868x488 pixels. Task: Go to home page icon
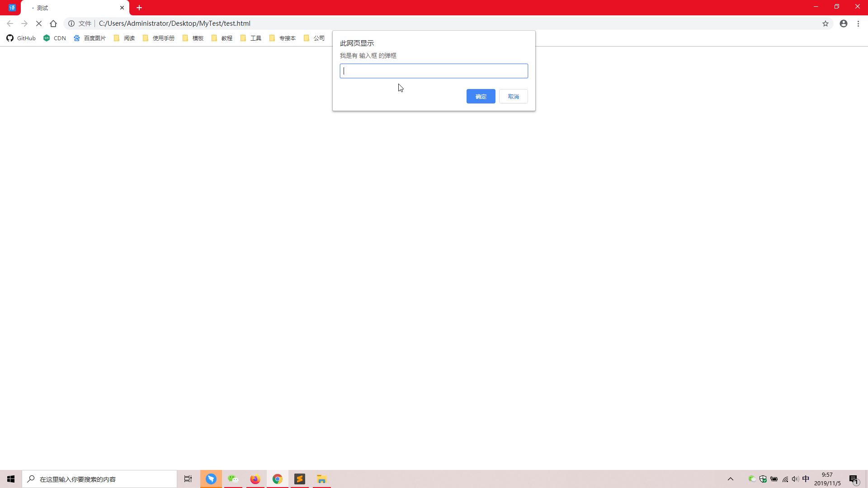tap(53, 23)
